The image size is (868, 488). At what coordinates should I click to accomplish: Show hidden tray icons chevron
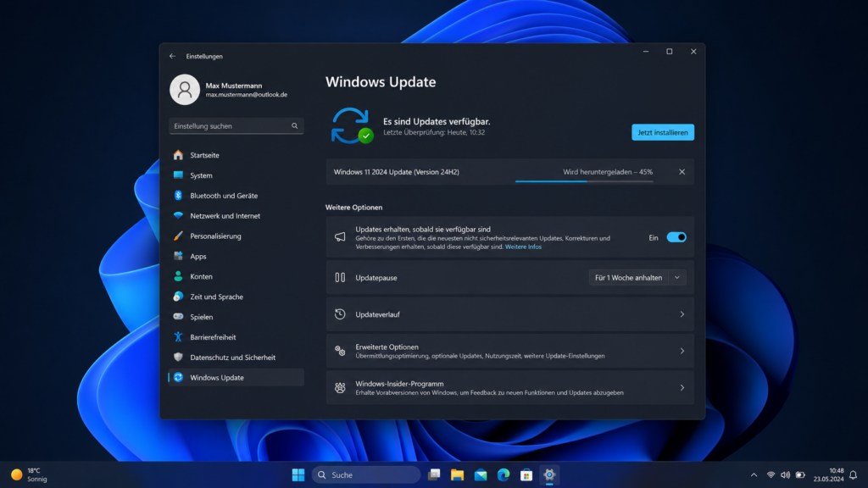coord(754,474)
